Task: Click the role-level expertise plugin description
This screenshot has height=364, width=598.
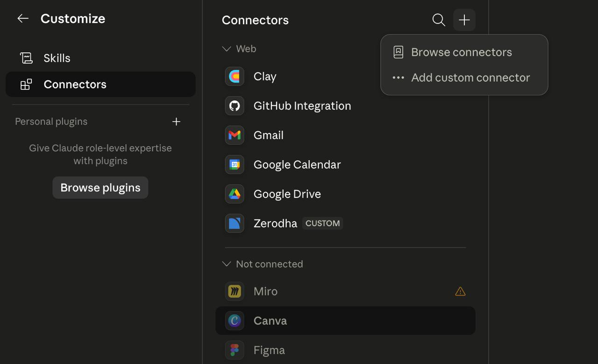Action: pyautogui.click(x=100, y=154)
